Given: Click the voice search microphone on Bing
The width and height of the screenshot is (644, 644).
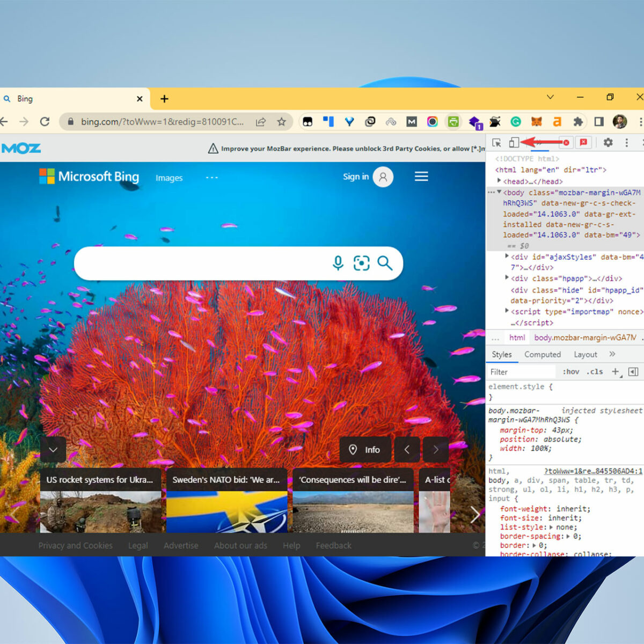Looking at the screenshot, I should (x=338, y=263).
